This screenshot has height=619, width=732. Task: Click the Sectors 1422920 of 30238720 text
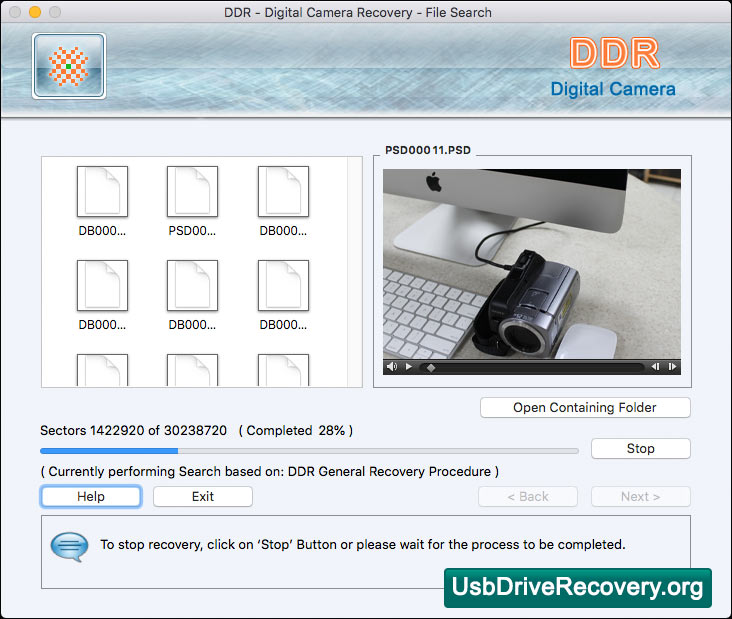[x=134, y=430]
